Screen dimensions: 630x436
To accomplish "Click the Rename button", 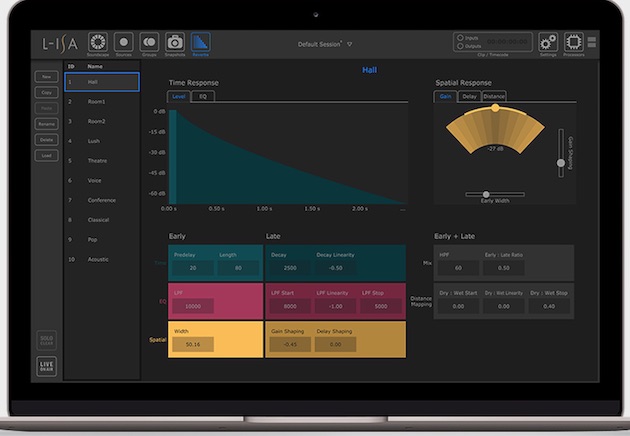I will [x=47, y=124].
